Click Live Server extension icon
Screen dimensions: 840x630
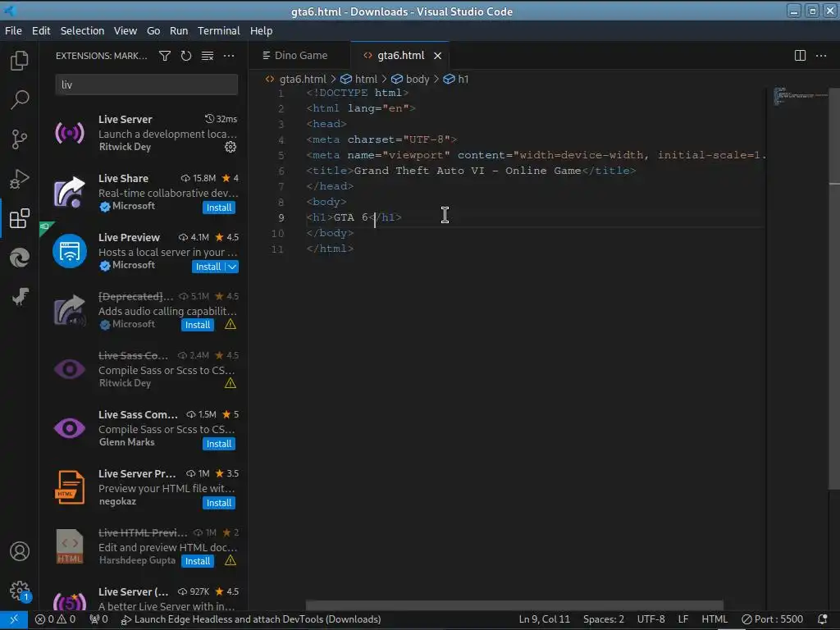point(70,133)
